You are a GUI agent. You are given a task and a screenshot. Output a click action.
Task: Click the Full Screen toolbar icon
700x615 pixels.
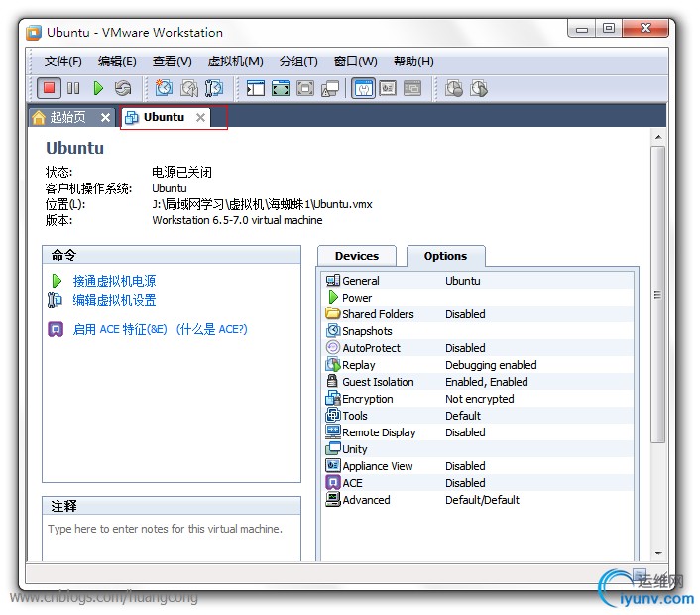(281, 88)
